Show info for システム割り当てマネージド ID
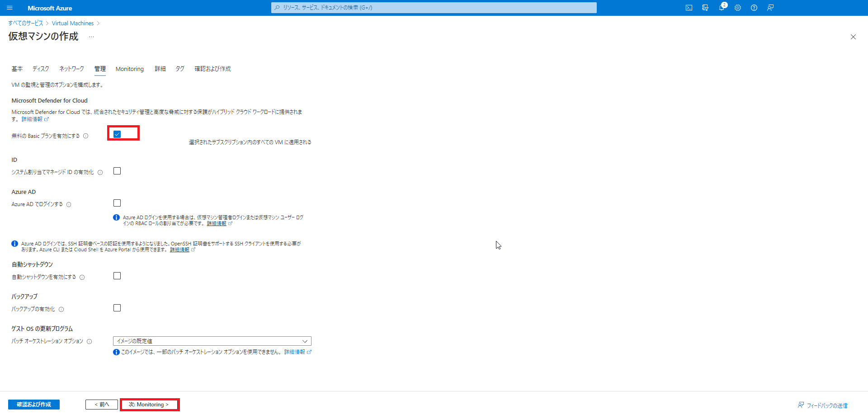 click(x=100, y=172)
